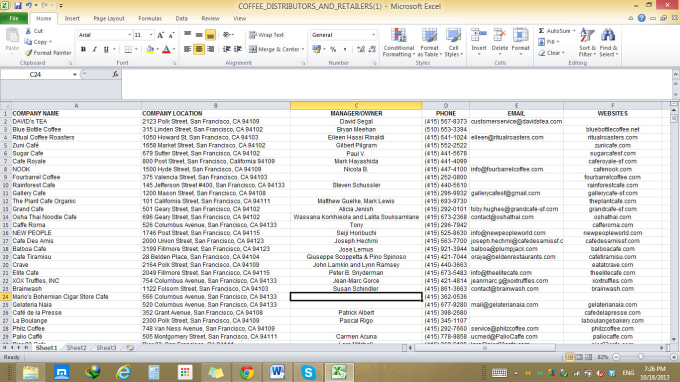Toggle Underline formatting

pyautogui.click(x=106, y=49)
